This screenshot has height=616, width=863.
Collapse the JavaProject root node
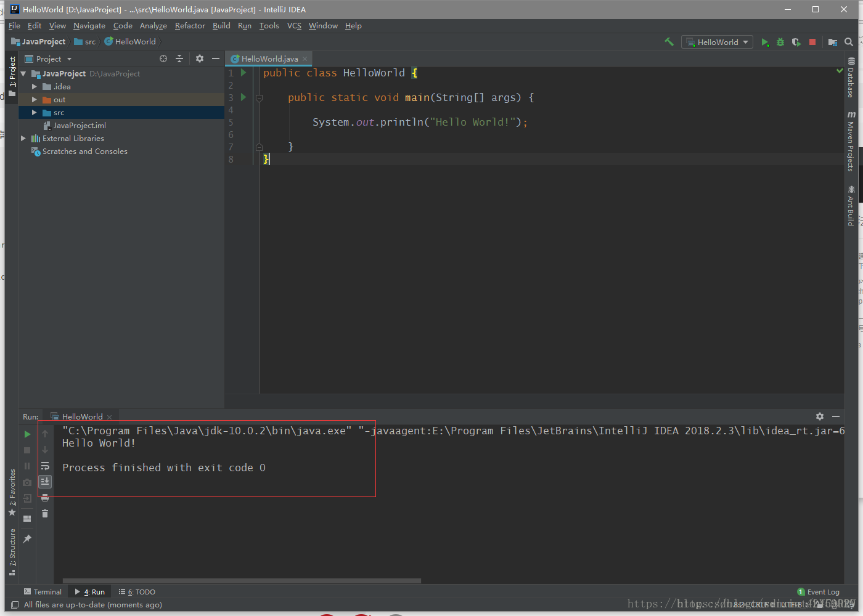coord(23,73)
